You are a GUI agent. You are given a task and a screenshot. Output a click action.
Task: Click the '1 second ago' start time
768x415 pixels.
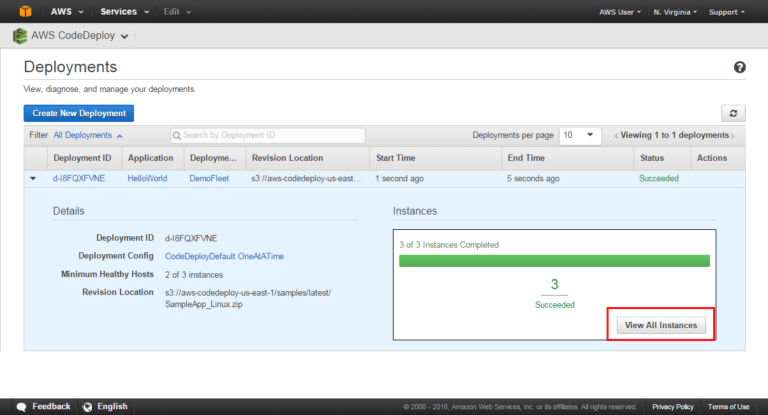[x=399, y=178]
